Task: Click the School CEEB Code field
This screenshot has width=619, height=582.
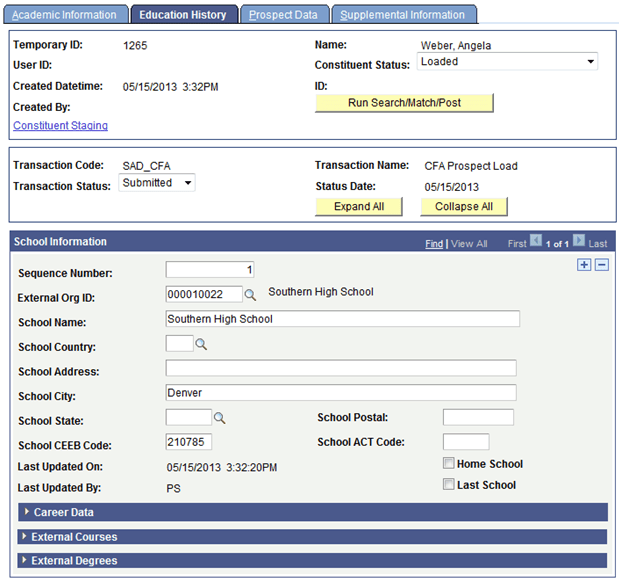Action: point(189,442)
